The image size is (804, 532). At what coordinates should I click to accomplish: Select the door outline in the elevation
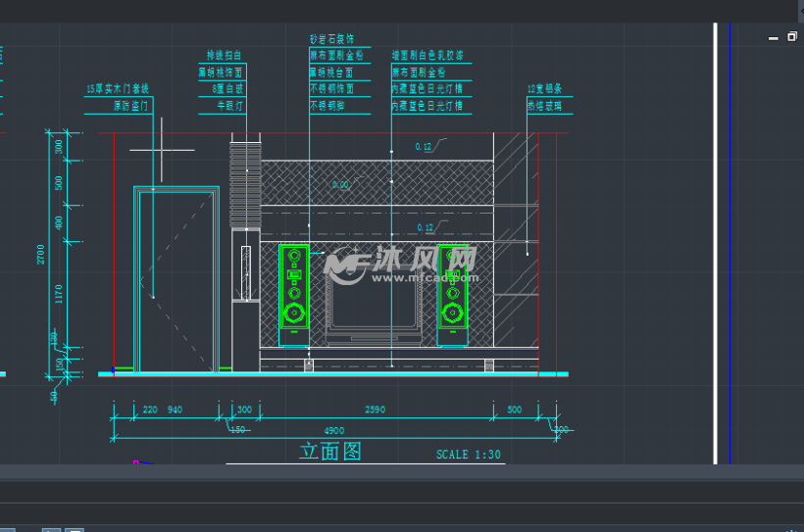[176, 279]
